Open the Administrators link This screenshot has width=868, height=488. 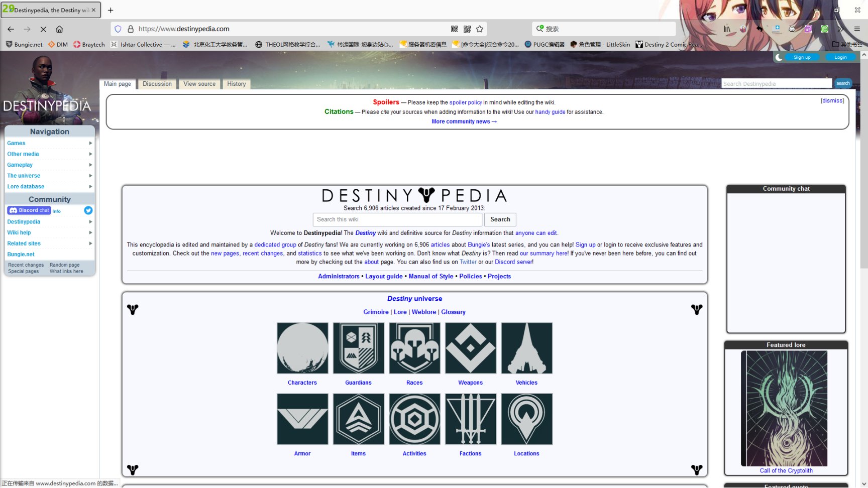click(x=339, y=277)
